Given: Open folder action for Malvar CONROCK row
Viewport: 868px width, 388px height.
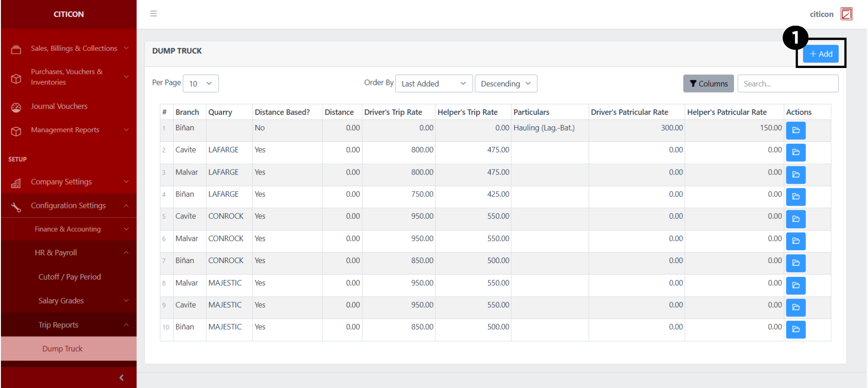Looking at the screenshot, I should coord(796,241).
